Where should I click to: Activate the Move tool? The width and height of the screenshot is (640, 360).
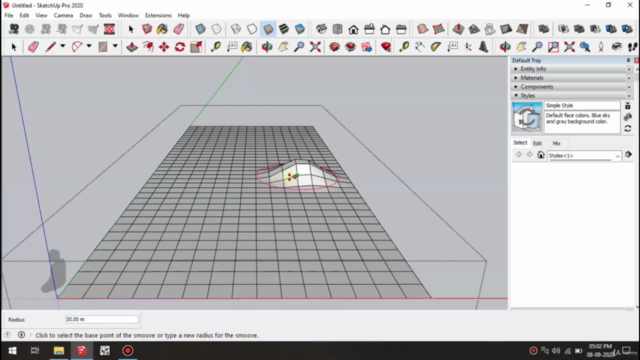164,47
